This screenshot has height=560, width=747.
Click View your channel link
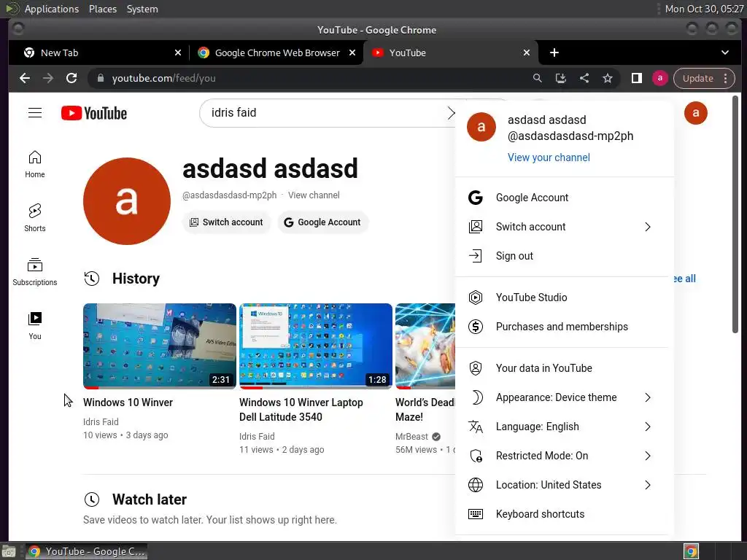[549, 157]
